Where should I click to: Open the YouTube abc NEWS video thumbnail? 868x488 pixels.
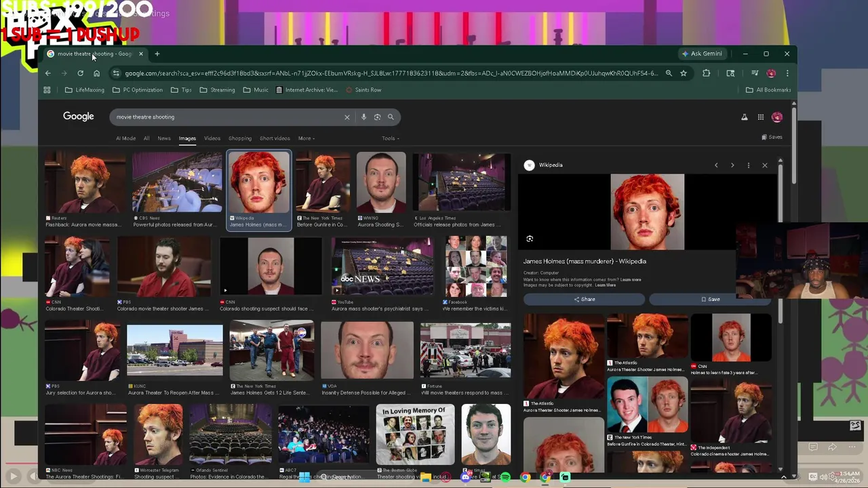382,266
